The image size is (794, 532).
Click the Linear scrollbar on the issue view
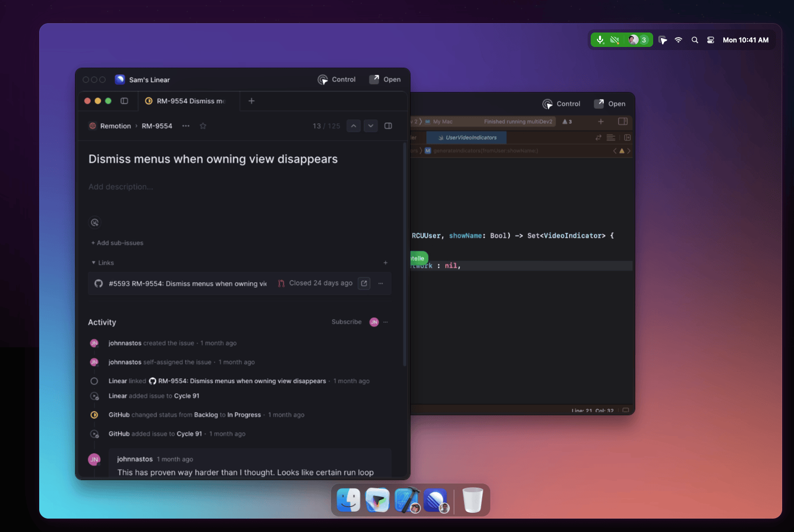click(x=404, y=255)
